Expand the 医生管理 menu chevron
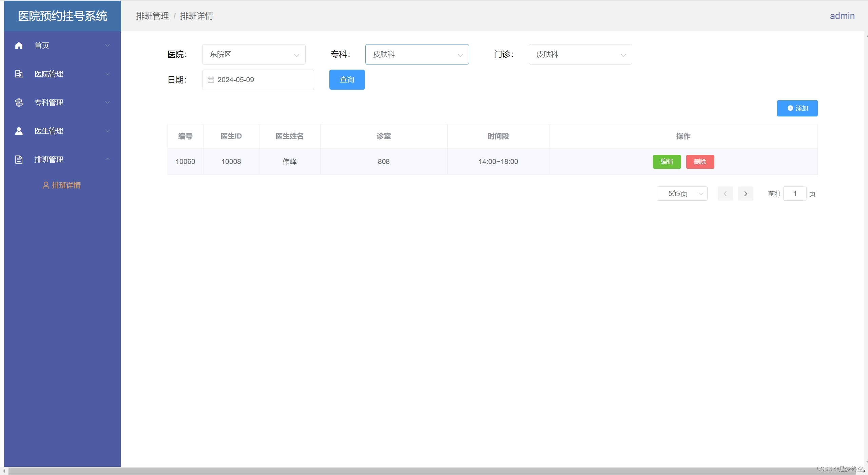The image size is (868, 475). tap(108, 131)
